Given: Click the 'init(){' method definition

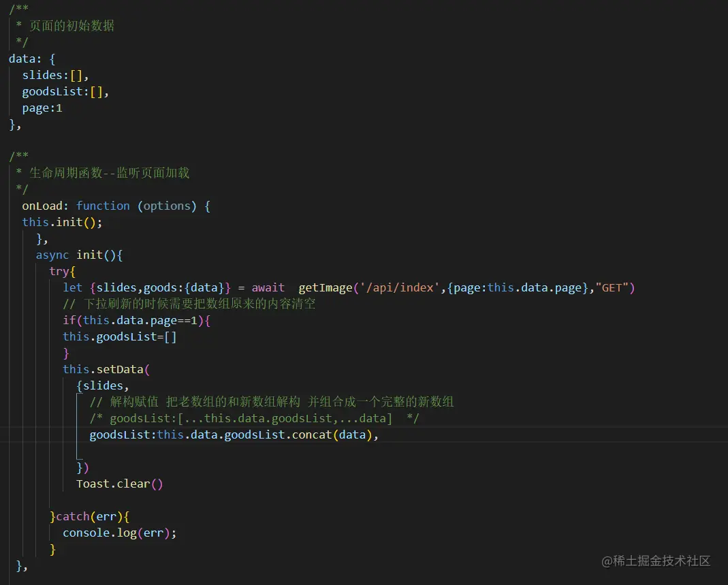Looking at the screenshot, I should pyautogui.click(x=99, y=255).
